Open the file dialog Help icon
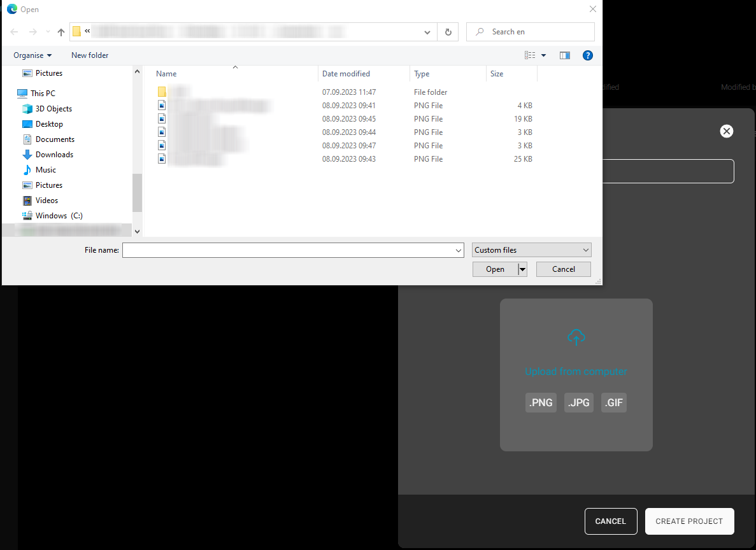756x550 pixels. (588, 55)
